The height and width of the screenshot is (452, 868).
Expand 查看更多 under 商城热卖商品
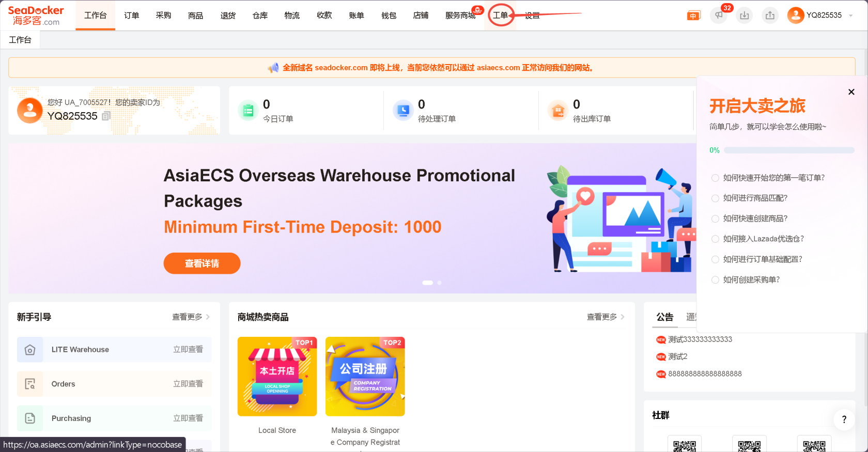click(x=606, y=317)
